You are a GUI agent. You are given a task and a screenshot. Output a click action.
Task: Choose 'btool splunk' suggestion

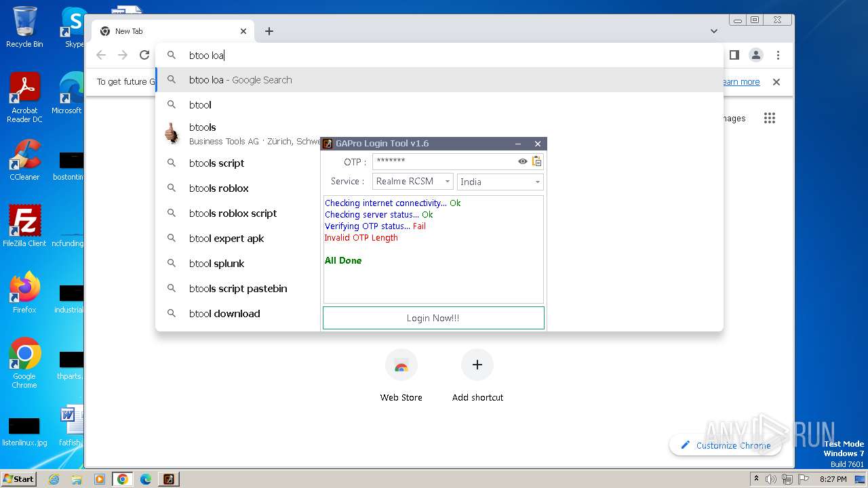point(237,264)
